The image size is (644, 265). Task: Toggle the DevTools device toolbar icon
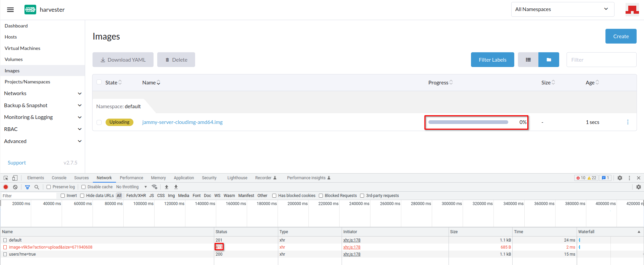pyautogui.click(x=15, y=178)
